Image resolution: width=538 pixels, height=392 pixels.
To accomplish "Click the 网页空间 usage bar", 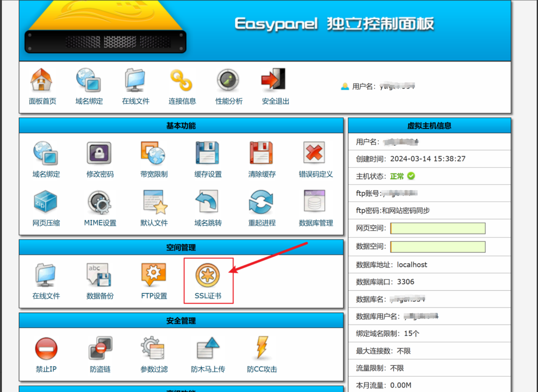I will tap(438, 228).
